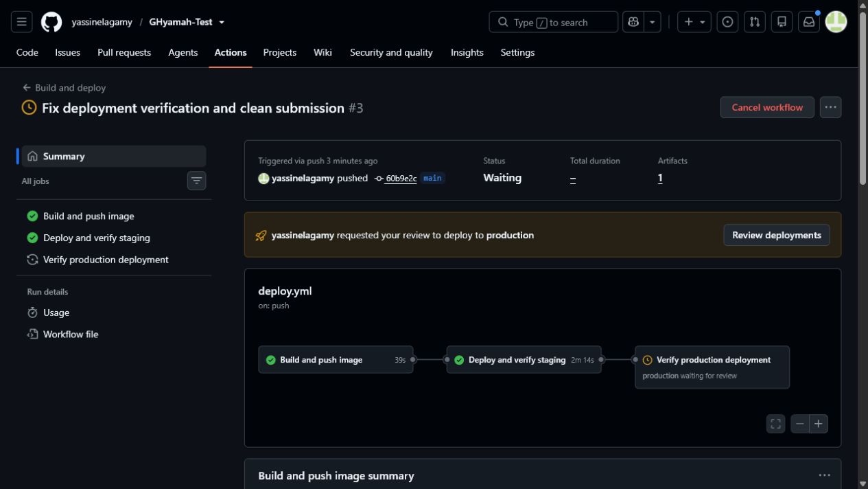Open the Insights tab
This screenshot has width=868, height=489.
tap(467, 52)
